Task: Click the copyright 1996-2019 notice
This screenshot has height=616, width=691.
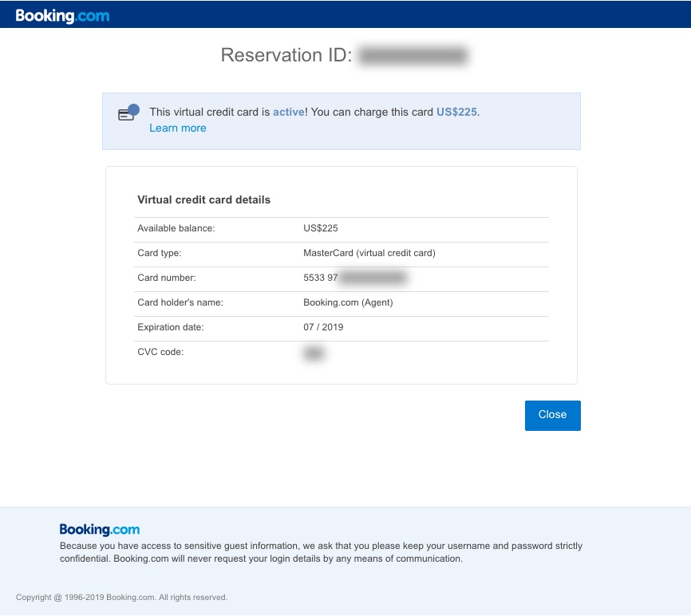Action: (121, 597)
